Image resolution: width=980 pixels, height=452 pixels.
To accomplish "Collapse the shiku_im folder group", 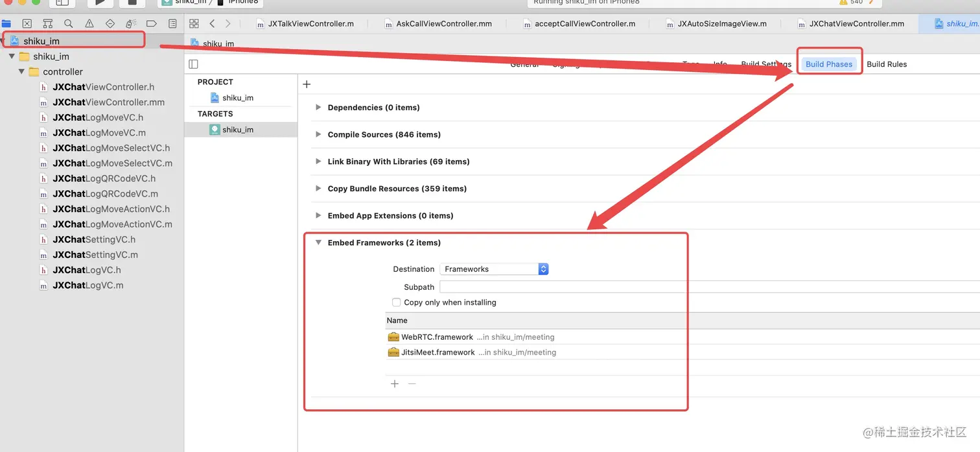I will pyautogui.click(x=12, y=56).
